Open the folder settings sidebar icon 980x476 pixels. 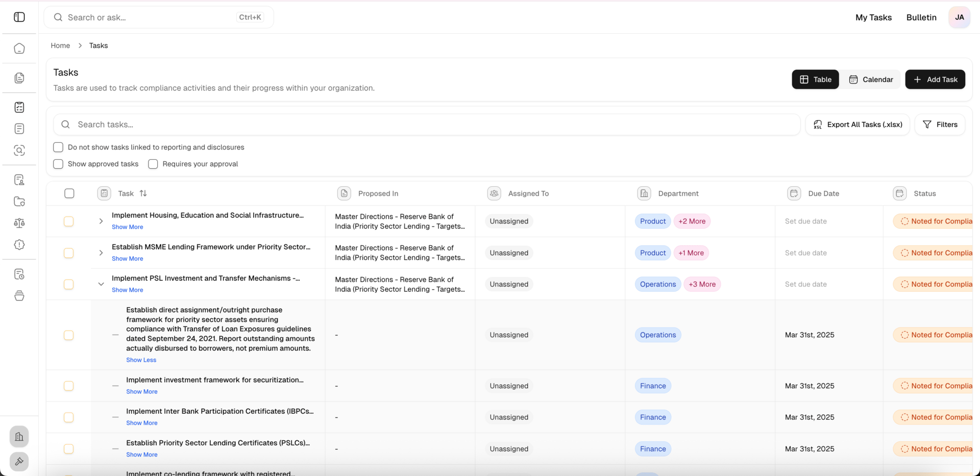point(19,202)
